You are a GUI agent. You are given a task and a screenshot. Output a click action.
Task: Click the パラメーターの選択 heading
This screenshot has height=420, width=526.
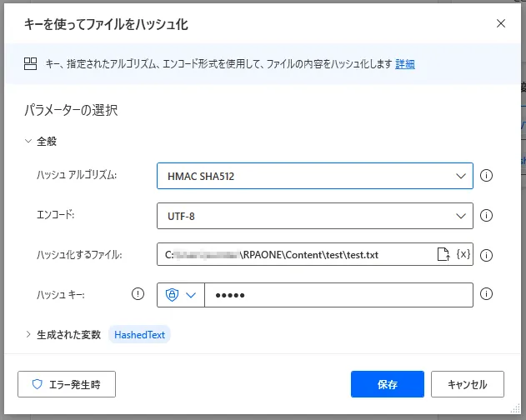pos(71,110)
